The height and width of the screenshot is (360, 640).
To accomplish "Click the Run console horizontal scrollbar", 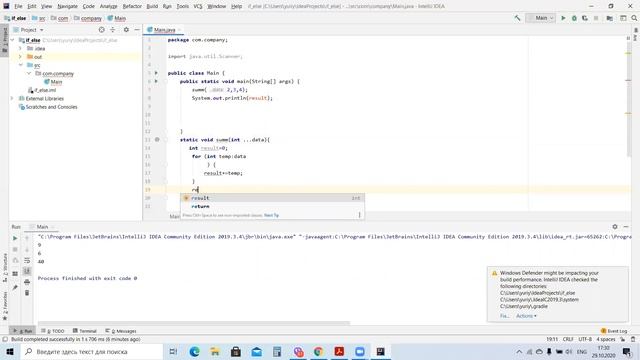I will point(194,323).
